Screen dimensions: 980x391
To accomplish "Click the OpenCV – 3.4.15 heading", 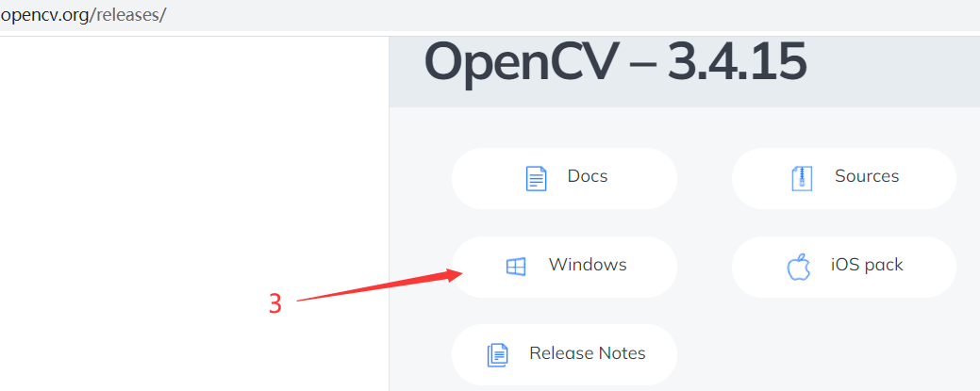I will coord(615,62).
